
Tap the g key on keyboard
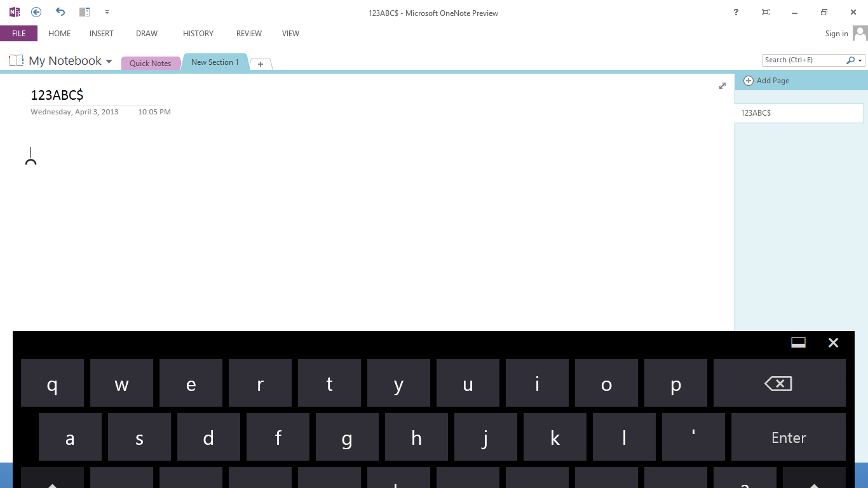[x=347, y=437]
